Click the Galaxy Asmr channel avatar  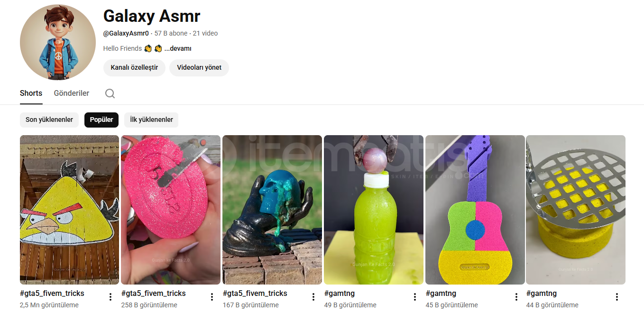pos(58,42)
